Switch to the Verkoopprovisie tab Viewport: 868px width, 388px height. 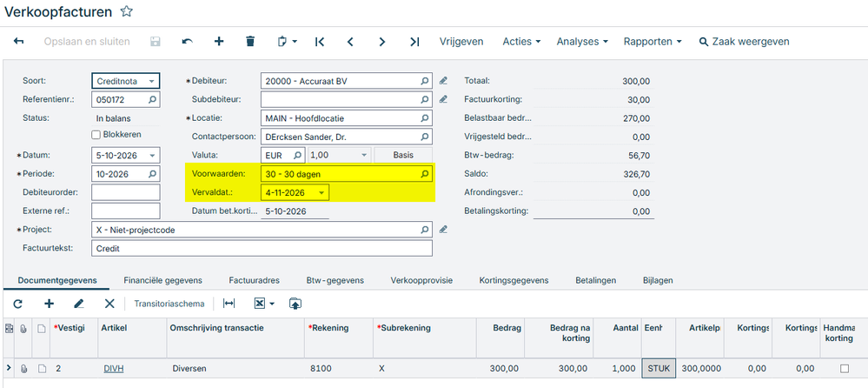point(421,280)
